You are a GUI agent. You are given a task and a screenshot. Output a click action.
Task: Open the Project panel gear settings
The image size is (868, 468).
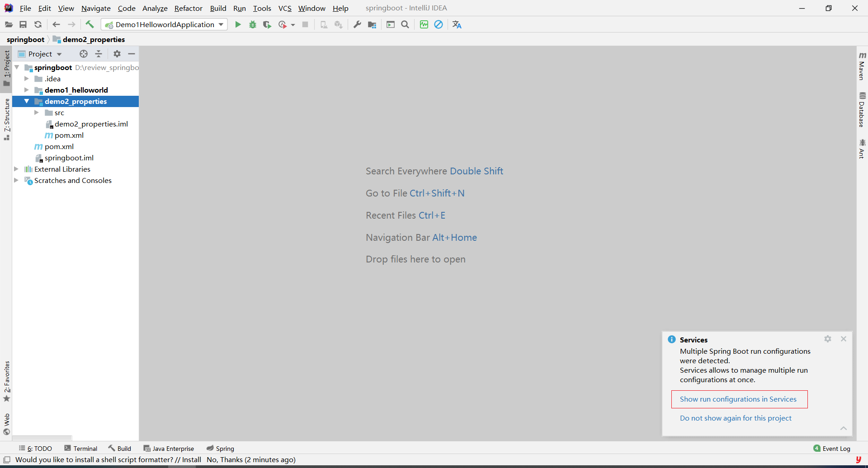[117, 54]
